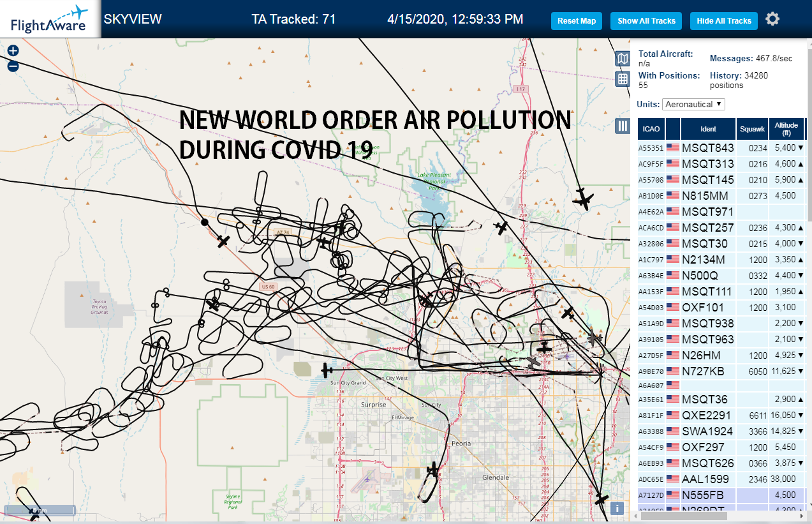Image resolution: width=812 pixels, height=524 pixels.
Task: Click the aircraft table vertical scrollbar
Action: click(809, 134)
